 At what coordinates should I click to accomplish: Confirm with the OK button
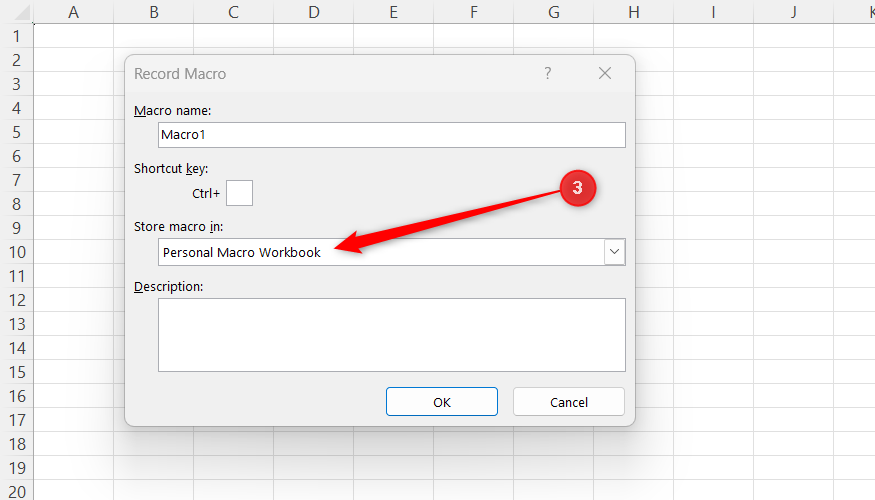[441, 402]
